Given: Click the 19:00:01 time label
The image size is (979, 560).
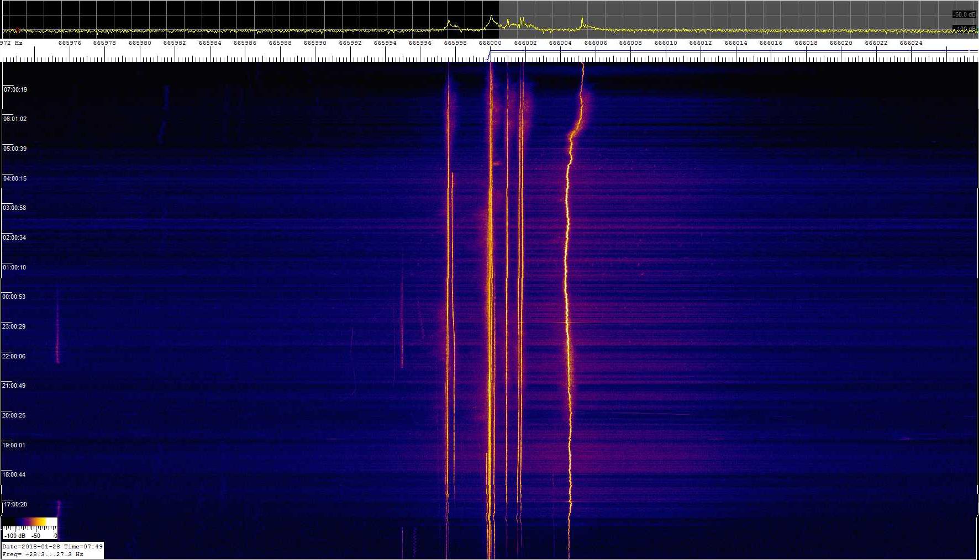Looking at the screenshot, I should point(14,445).
